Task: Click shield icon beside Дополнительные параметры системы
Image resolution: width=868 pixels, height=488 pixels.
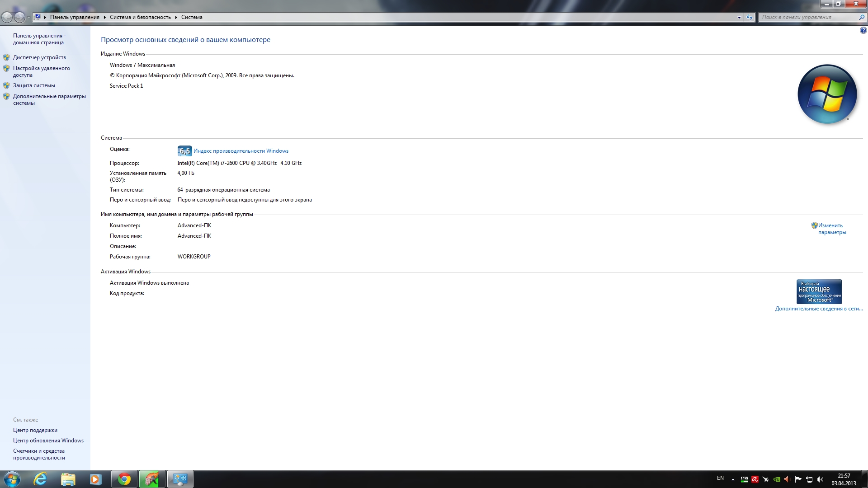Action: (6, 96)
